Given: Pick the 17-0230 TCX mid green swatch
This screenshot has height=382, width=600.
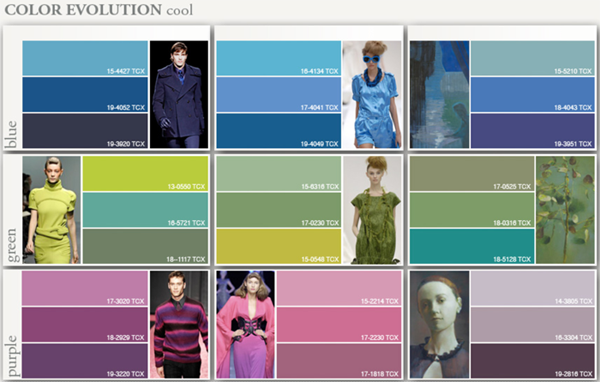Looking at the screenshot, I should point(279,210).
